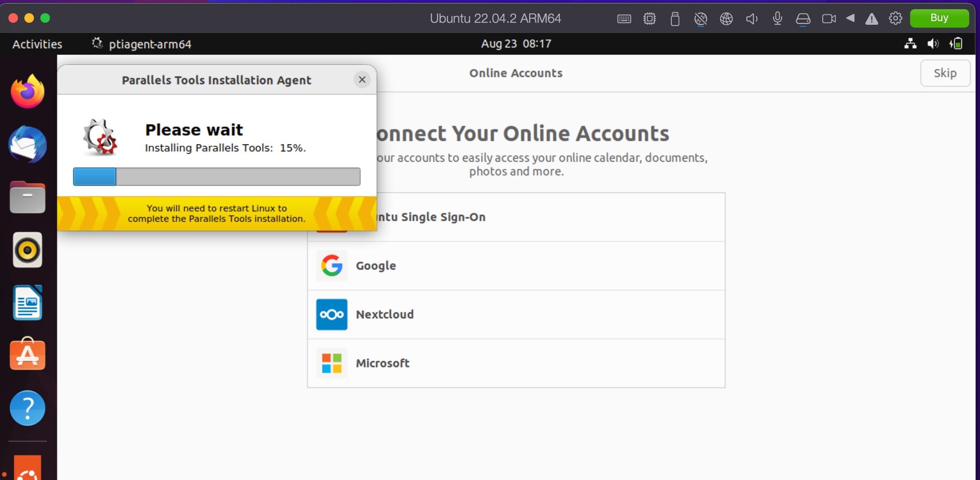Open the Files application in the dock
Image resolution: width=980 pixels, height=480 pixels.
[27, 197]
